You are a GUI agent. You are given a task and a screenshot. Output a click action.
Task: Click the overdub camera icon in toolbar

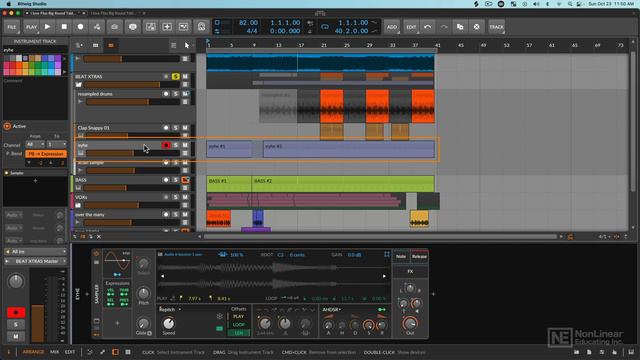pyautogui.click(x=115, y=27)
